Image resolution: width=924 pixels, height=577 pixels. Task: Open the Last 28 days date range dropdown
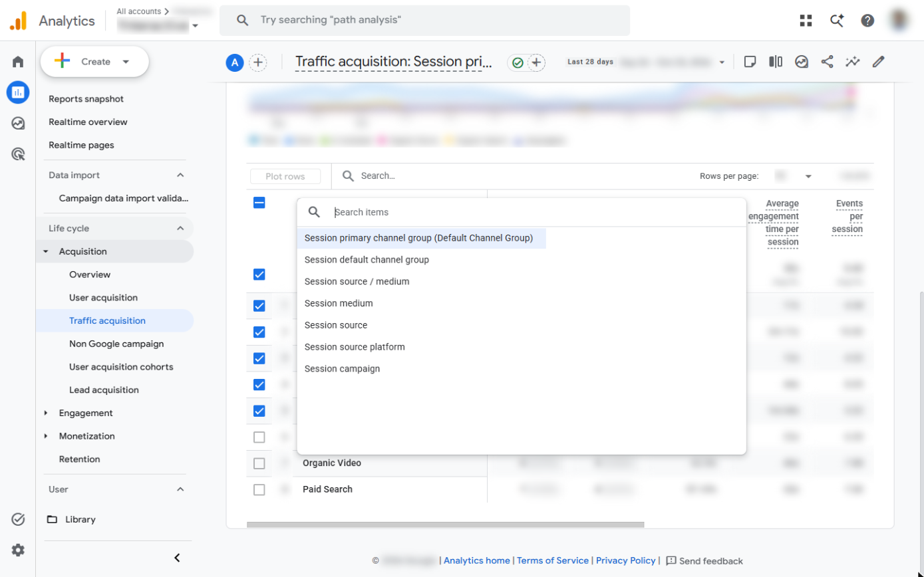click(x=645, y=62)
